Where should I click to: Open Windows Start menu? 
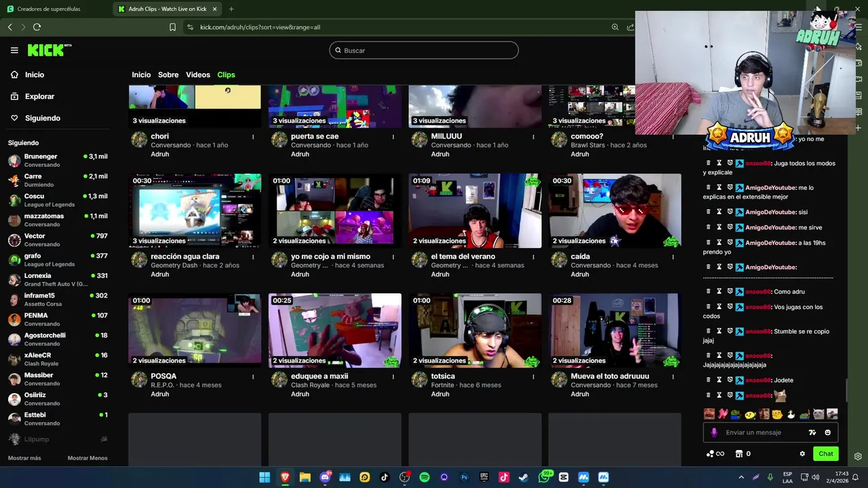[264, 477]
